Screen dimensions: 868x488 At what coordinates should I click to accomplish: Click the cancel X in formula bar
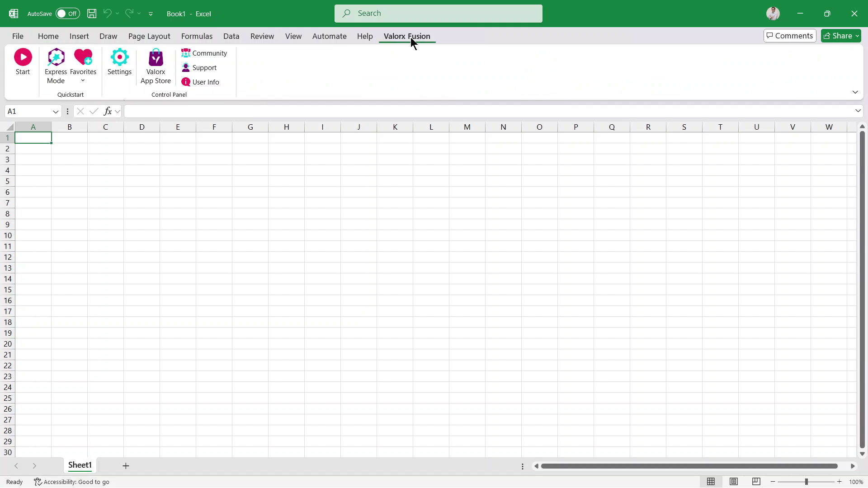[x=80, y=111]
